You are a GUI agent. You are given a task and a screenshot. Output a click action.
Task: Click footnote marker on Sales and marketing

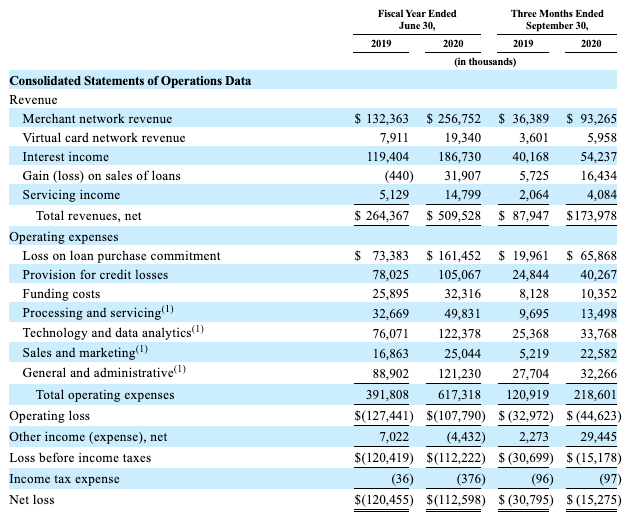coord(142,349)
